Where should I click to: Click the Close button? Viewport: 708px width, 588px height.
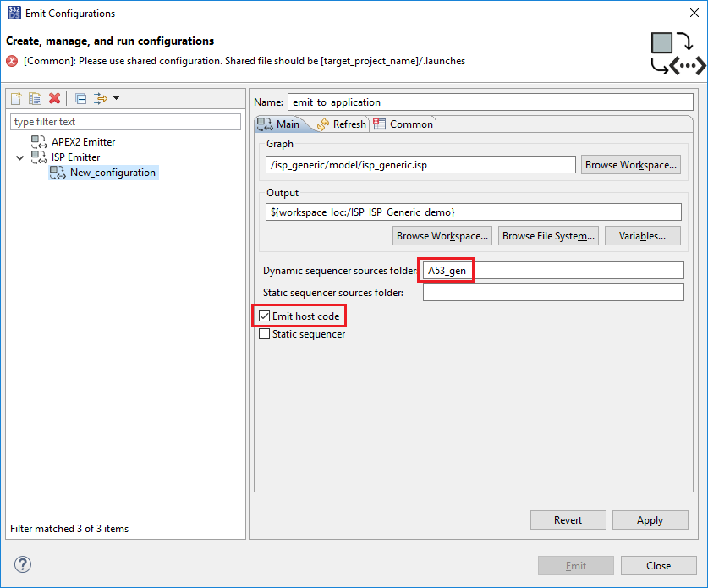pyautogui.click(x=658, y=566)
